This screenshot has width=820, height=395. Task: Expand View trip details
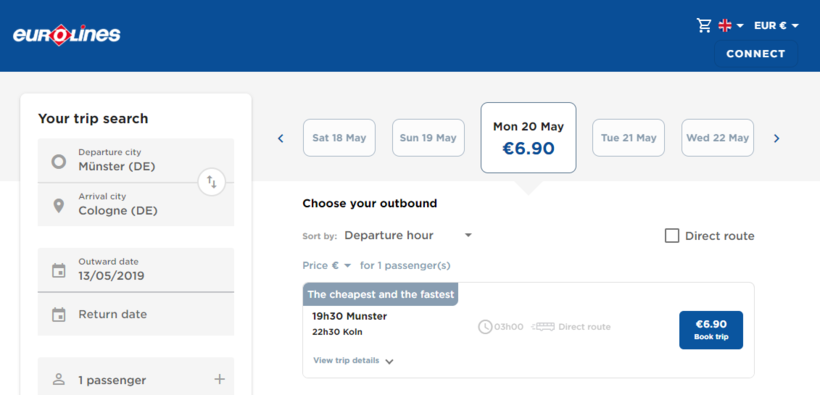point(353,360)
